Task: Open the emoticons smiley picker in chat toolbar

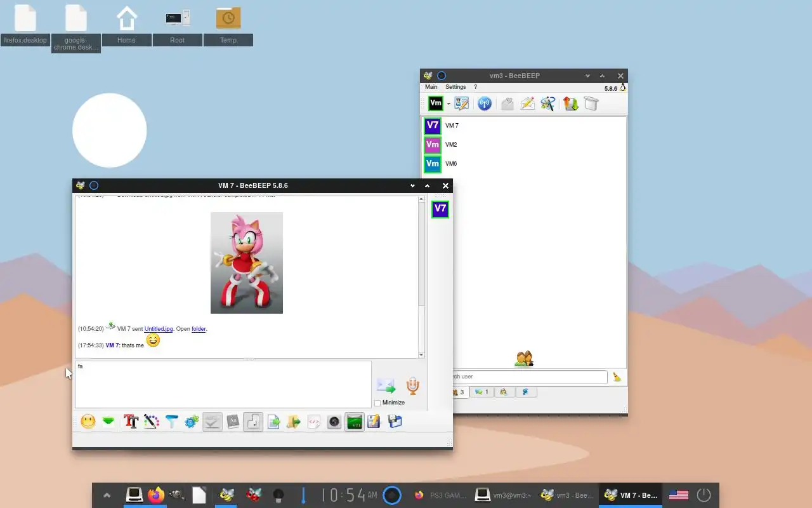Action: click(x=88, y=422)
